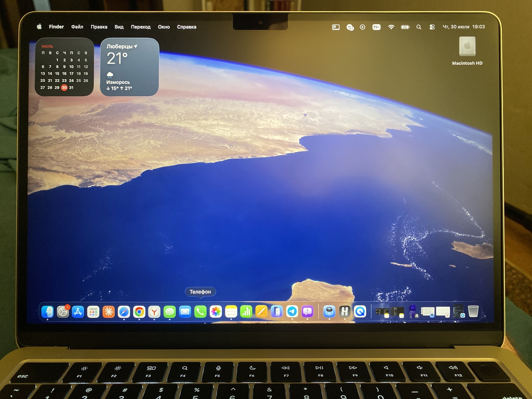Open QuickTime Player in the Dock

click(360, 311)
